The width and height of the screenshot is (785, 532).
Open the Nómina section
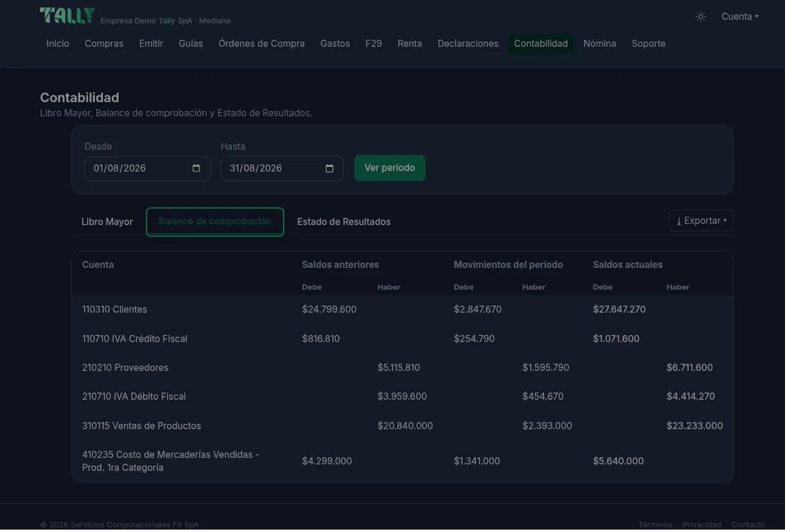600,44
